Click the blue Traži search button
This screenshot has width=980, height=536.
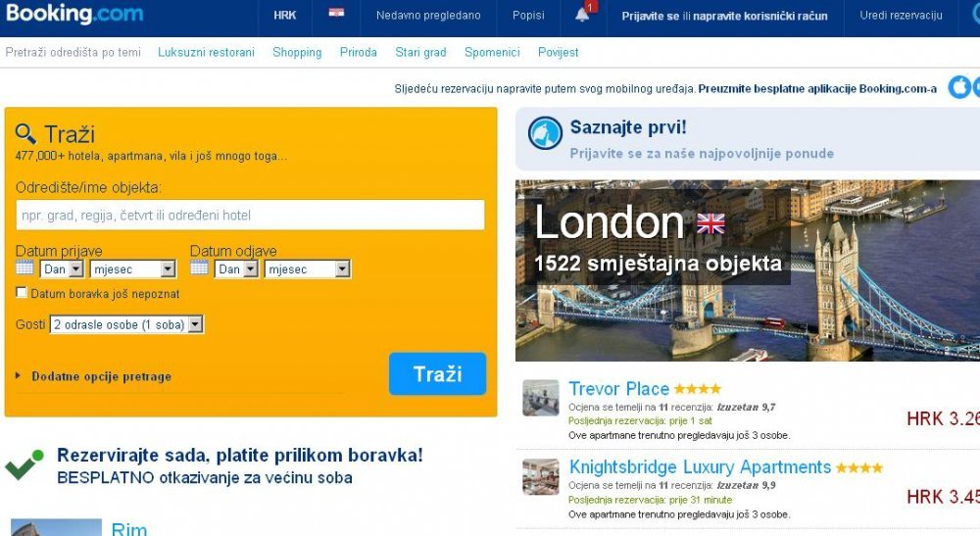pyautogui.click(x=437, y=373)
